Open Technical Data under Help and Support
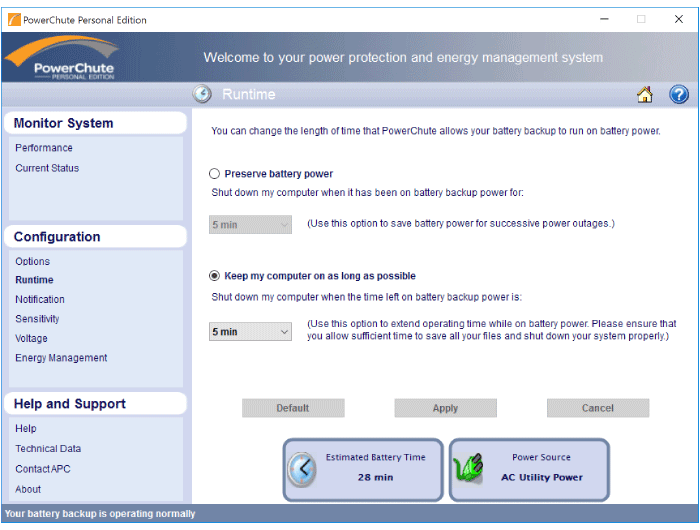 pos(48,449)
